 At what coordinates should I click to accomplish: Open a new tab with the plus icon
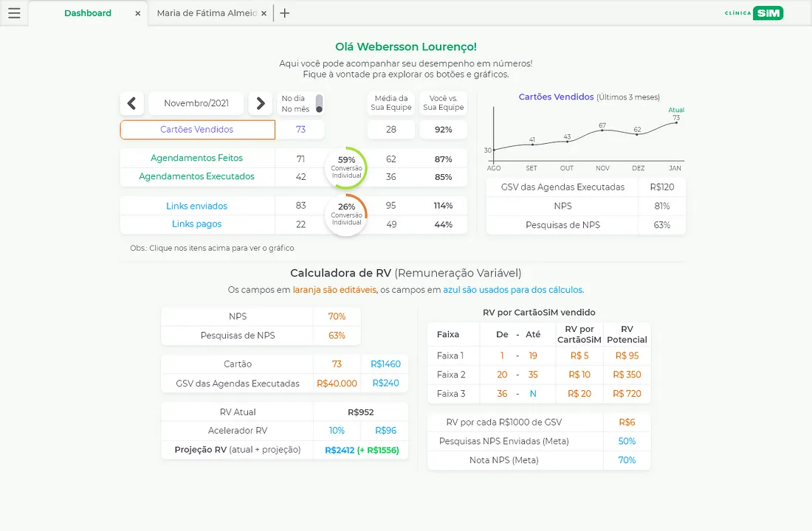pyautogui.click(x=284, y=13)
